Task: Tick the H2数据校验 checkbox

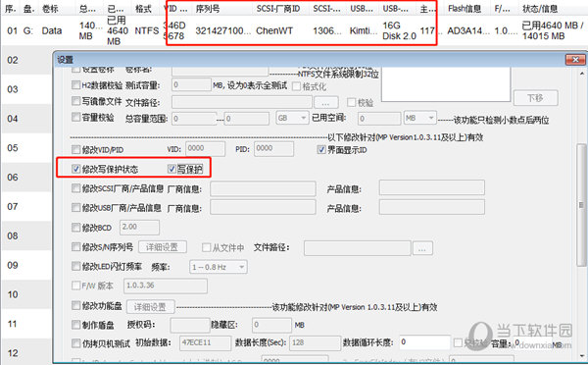Action: 76,85
